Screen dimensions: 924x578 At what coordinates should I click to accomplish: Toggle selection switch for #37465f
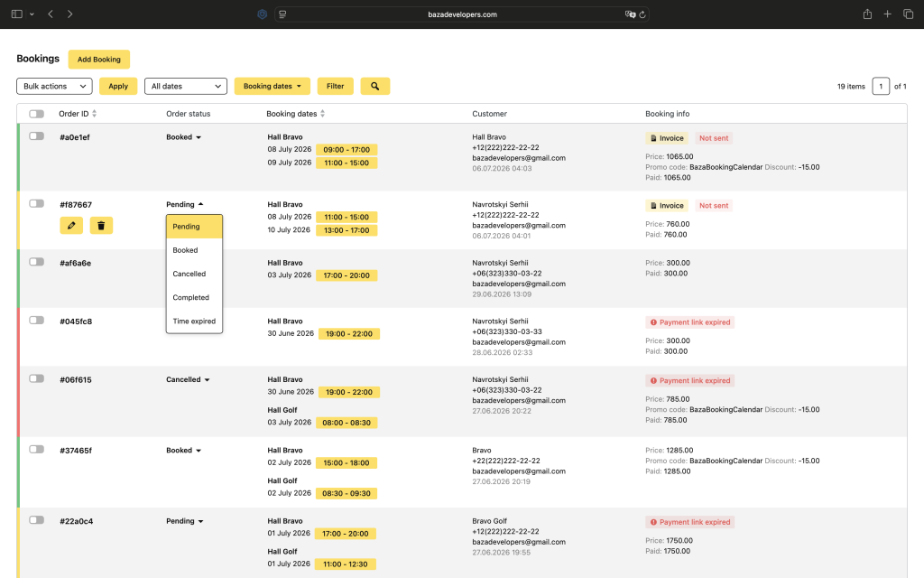[x=36, y=450]
